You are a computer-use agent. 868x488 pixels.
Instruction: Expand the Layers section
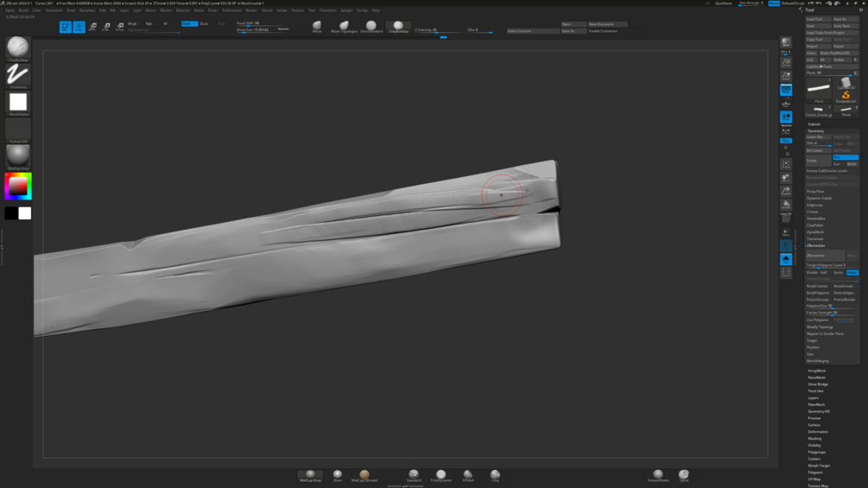tap(814, 398)
